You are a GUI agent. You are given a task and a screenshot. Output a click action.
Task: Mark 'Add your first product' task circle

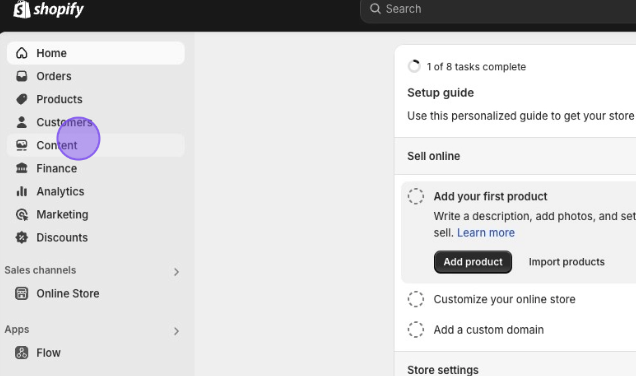point(416,196)
